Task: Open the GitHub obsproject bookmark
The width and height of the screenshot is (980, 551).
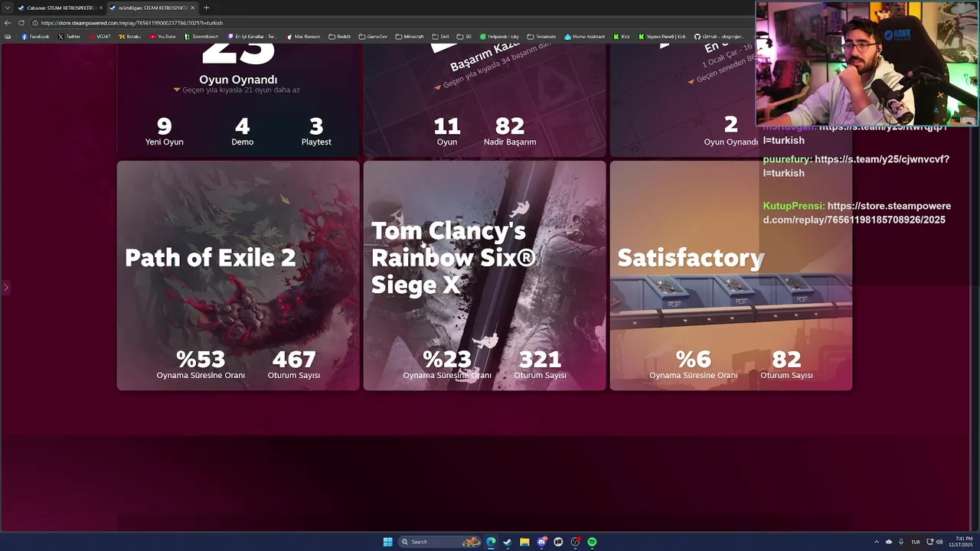Action: tap(720, 37)
